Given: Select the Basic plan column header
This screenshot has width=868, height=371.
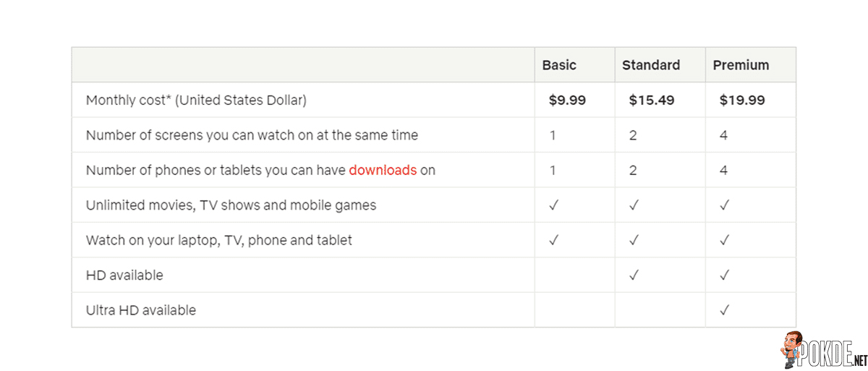Looking at the screenshot, I should click(x=559, y=65).
